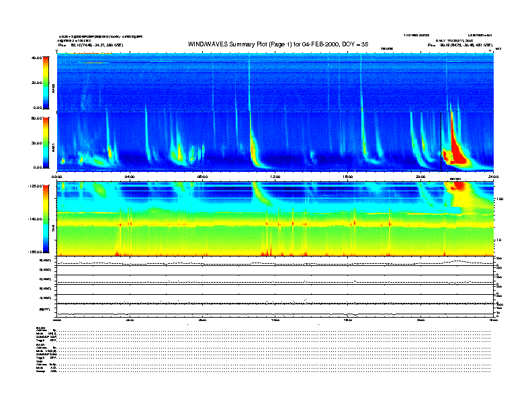Click the 20.00 color bar label
Image resolution: width=532 pixels, height=411 pixels.
pos(37,83)
